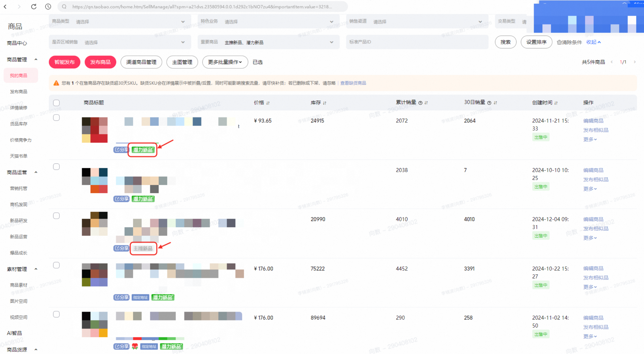The height and width of the screenshot is (354, 644).
Task: Click 分享 badge on the 2038 sales product
Action: pyautogui.click(x=121, y=199)
